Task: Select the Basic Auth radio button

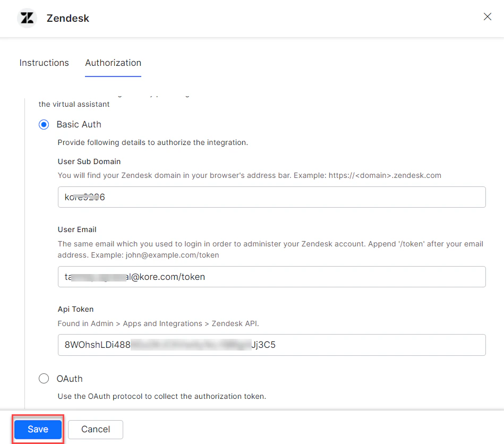Action: coord(44,124)
